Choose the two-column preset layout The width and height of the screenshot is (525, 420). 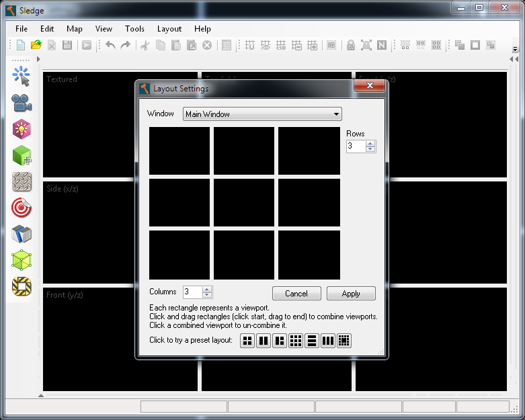(x=264, y=341)
